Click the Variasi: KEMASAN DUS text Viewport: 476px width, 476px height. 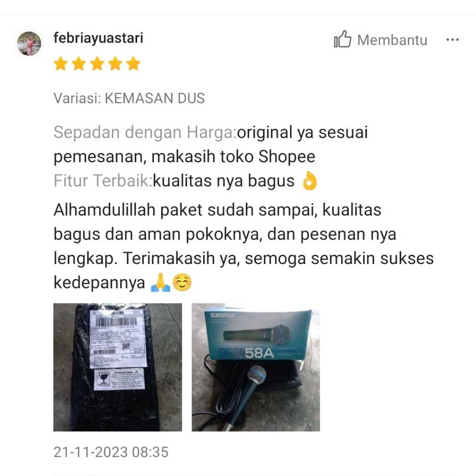pos(129,99)
